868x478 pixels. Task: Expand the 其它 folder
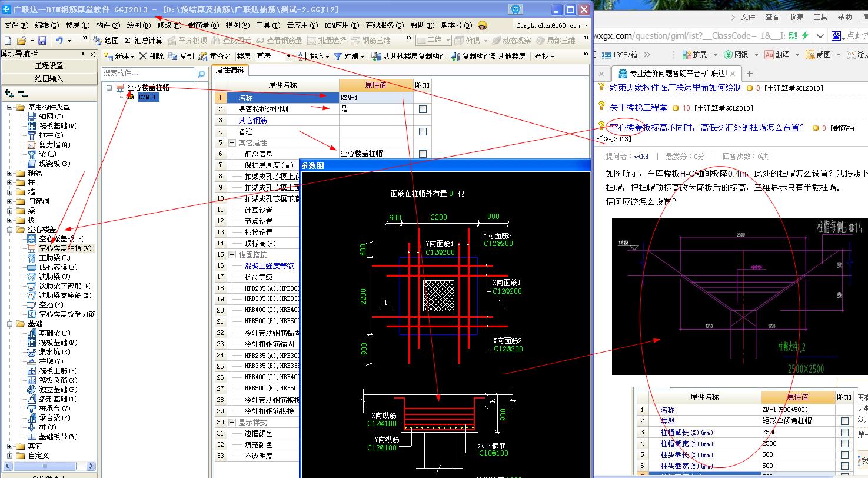tap(10, 446)
